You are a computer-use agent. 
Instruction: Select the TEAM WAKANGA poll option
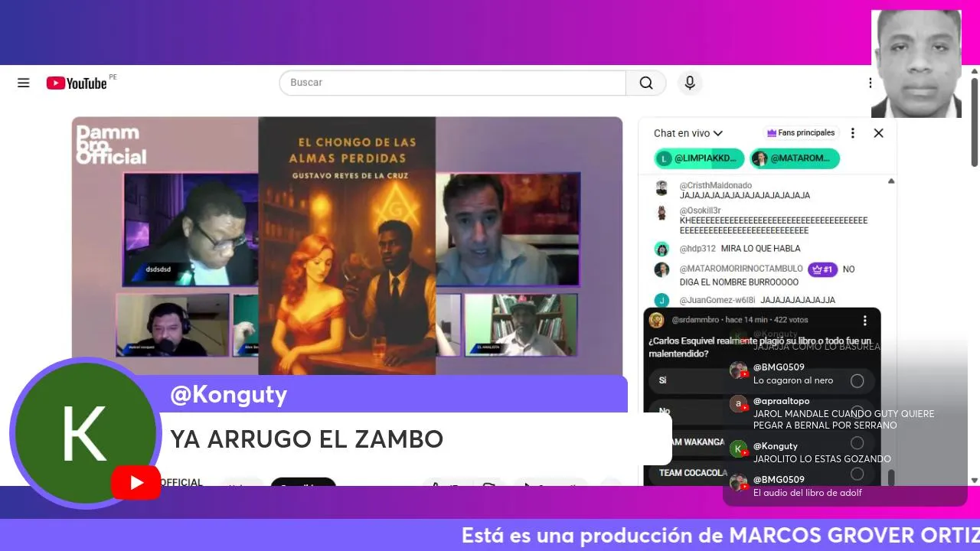(762, 442)
